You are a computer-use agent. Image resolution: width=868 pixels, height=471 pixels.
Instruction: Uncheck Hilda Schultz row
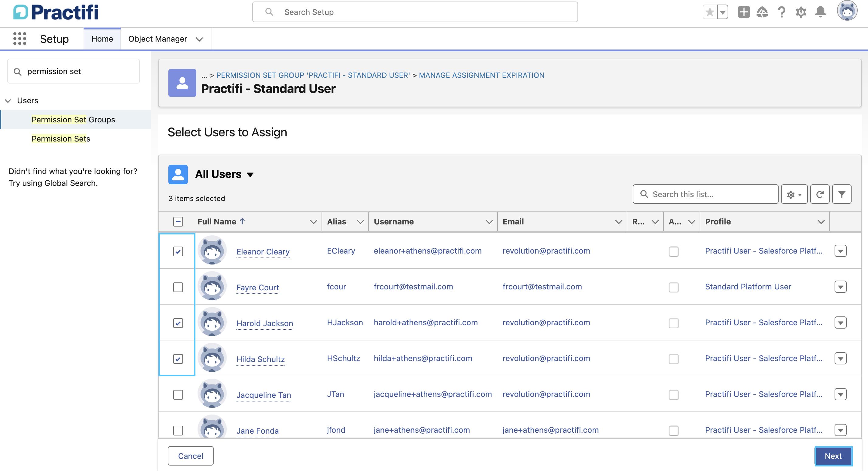(178, 359)
